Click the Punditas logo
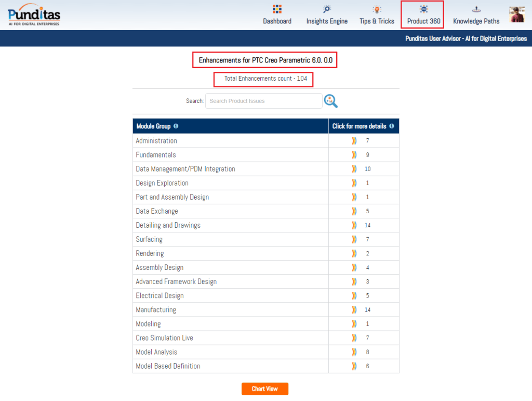The image size is (532, 401). pos(34,15)
